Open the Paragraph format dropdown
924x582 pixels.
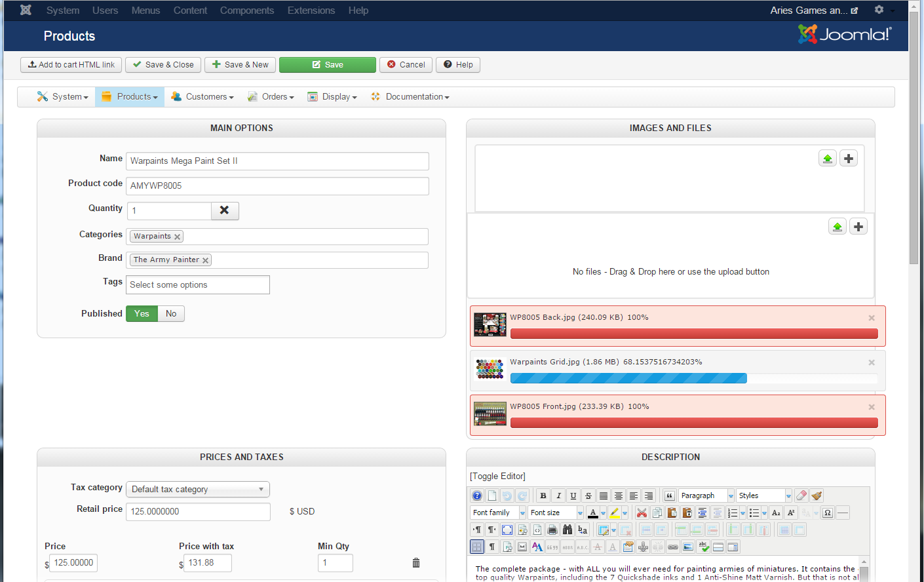706,495
